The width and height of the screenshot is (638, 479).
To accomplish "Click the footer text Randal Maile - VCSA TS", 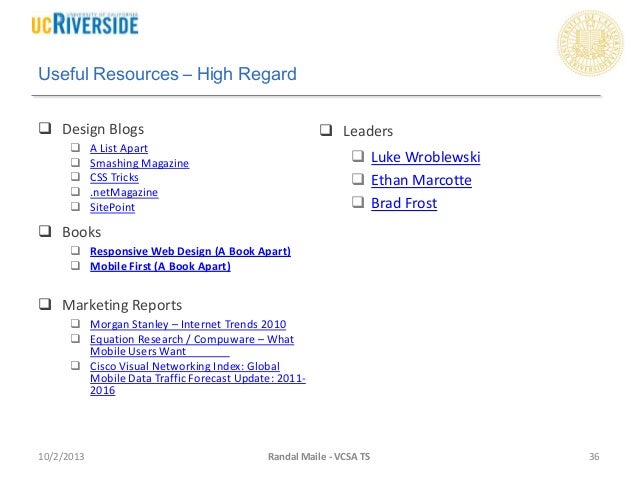I will [x=319, y=457].
